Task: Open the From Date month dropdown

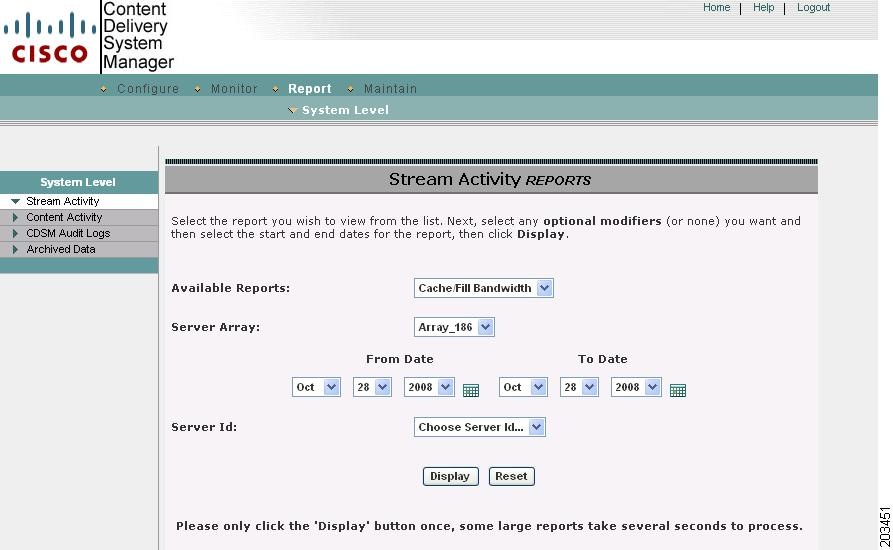Action: tap(316, 387)
